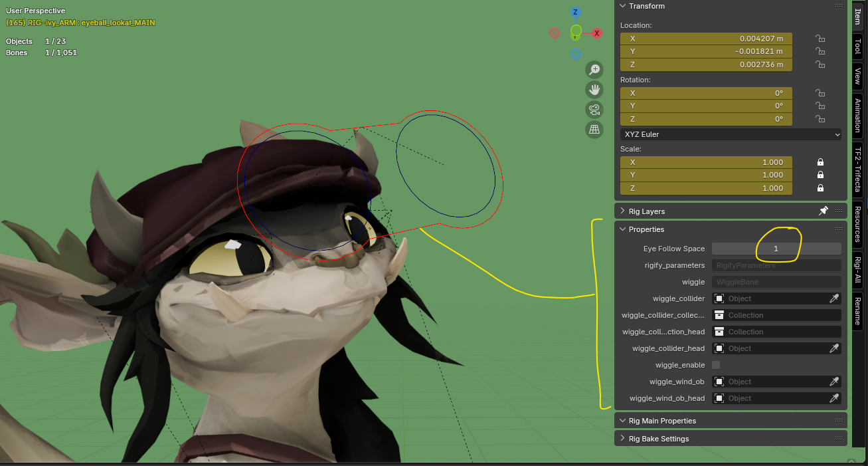The image size is (868, 466).
Task: Switch to the Tool sidebar tab
Action: tap(857, 47)
